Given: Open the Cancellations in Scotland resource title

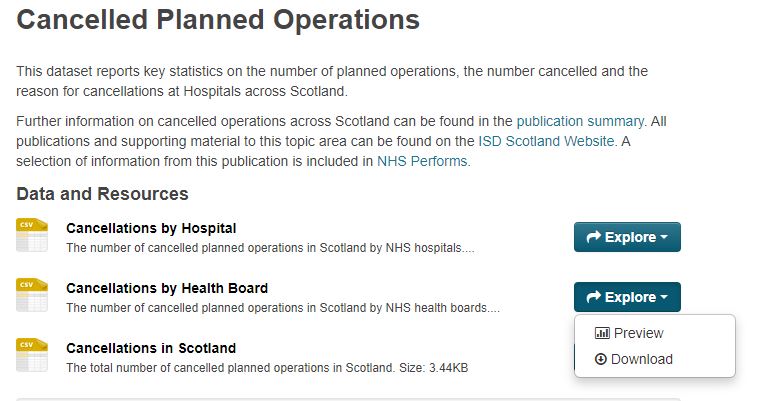Looking at the screenshot, I should (151, 348).
